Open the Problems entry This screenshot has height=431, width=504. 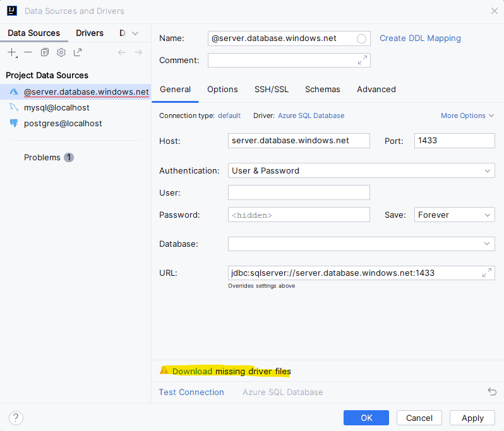coord(42,157)
